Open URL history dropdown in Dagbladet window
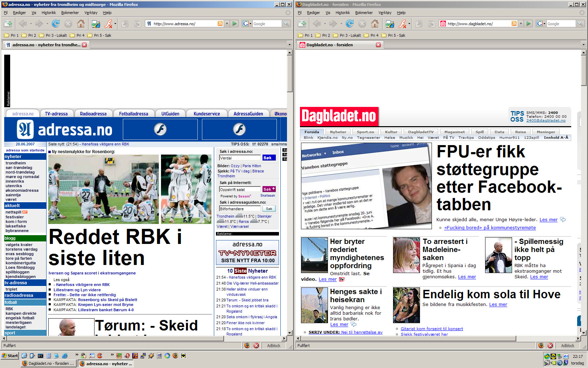The image size is (588, 368). [x=521, y=23]
